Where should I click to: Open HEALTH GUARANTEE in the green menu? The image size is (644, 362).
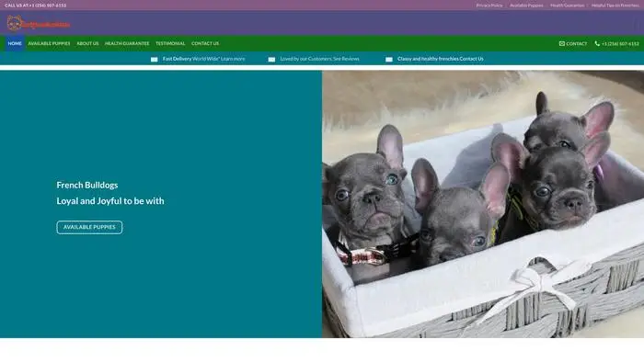point(127,43)
